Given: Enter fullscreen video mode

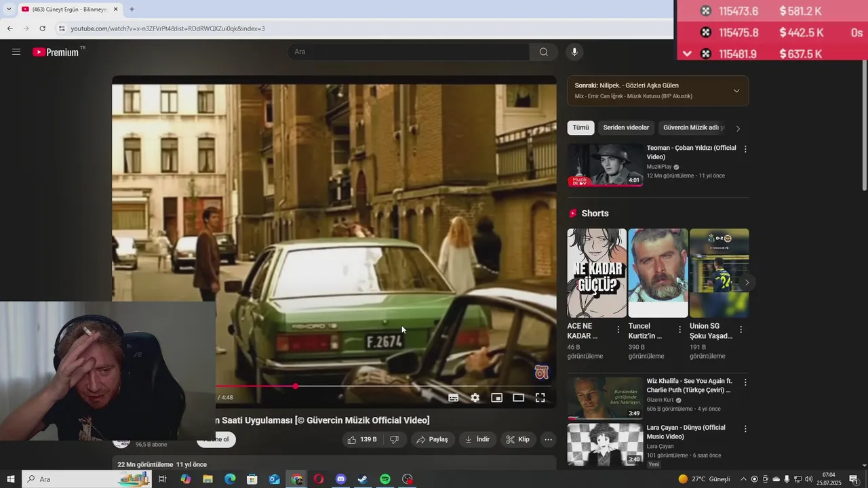Looking at the screenshot, I should coord(540,398).
